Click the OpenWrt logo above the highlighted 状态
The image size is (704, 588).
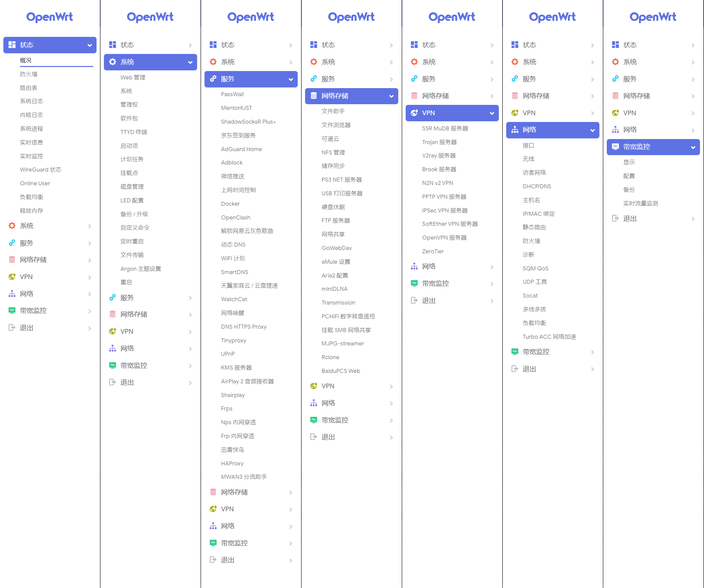(50, 17)
